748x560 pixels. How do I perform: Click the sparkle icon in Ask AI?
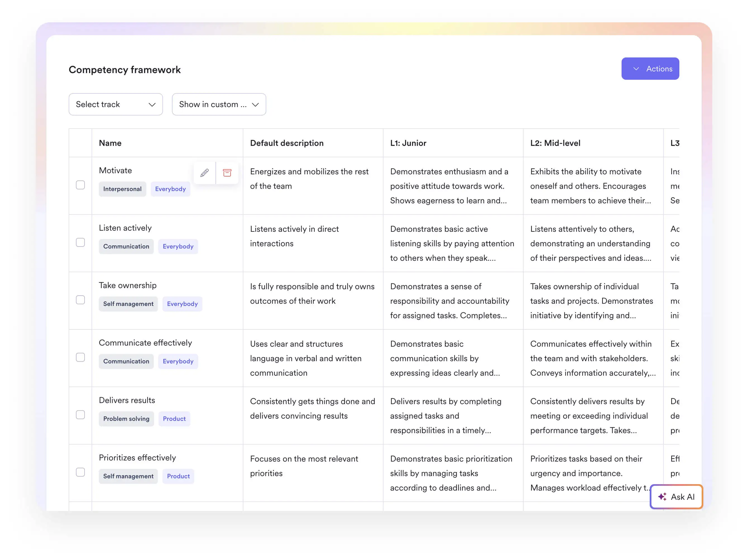[x=662, y=496]
